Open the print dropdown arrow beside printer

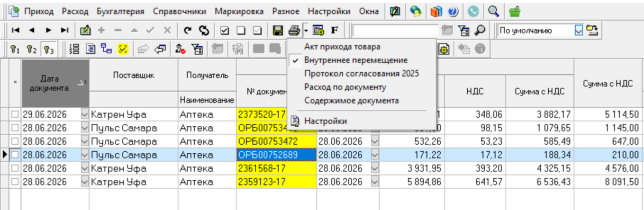pyautogui.click(x=306, y=30)
